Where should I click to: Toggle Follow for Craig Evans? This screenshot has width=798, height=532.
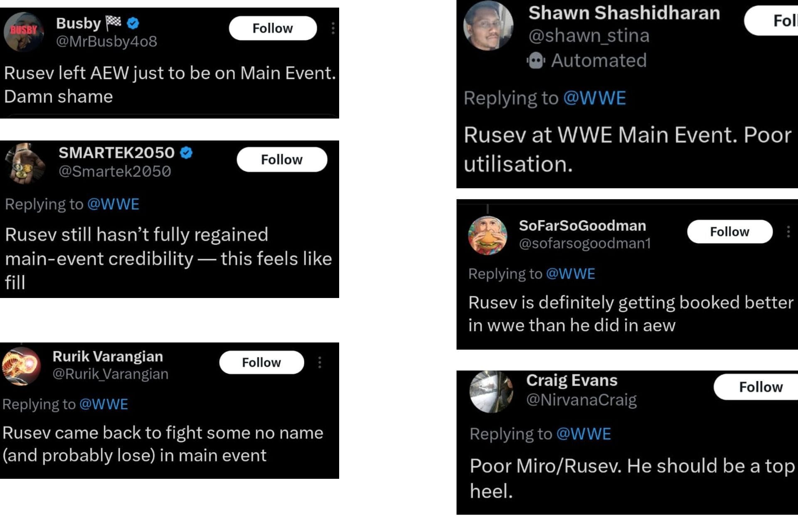point(760,387)
